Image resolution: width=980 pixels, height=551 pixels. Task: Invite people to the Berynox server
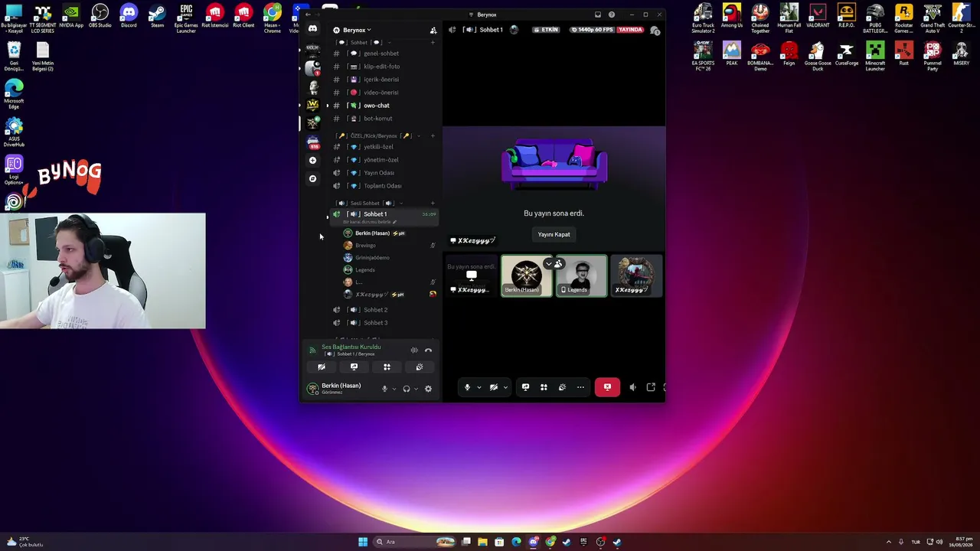point(433,30)
